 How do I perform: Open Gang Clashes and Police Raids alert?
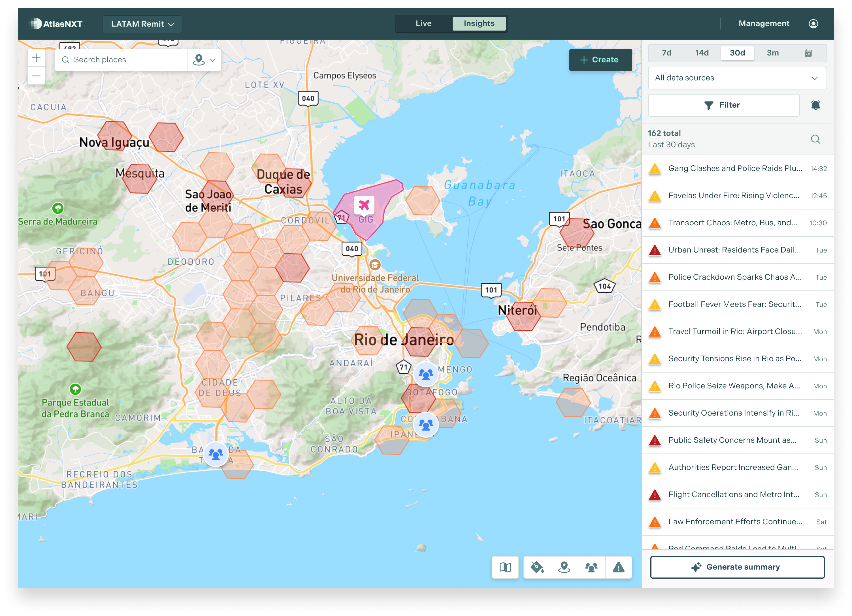point(737,168)
